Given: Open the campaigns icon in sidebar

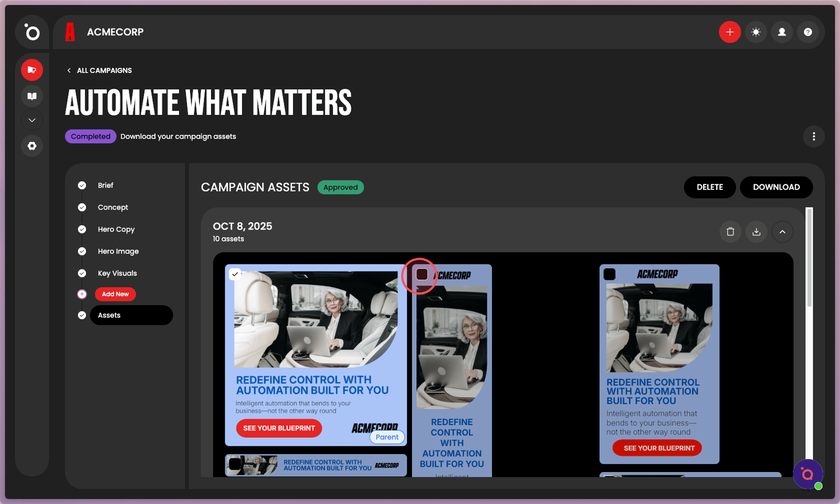Looking at the screenshot, I should (x=32, y=70).
